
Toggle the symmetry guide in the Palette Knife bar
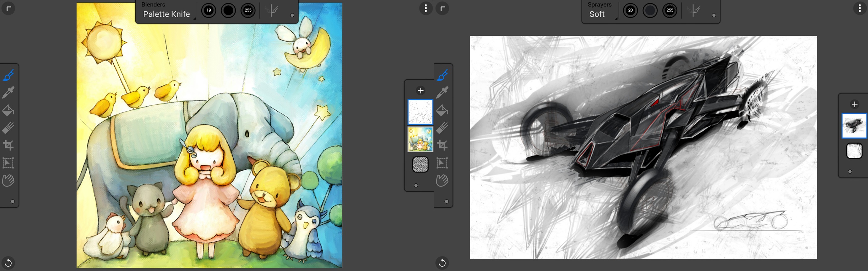click(x=272, y=10)
